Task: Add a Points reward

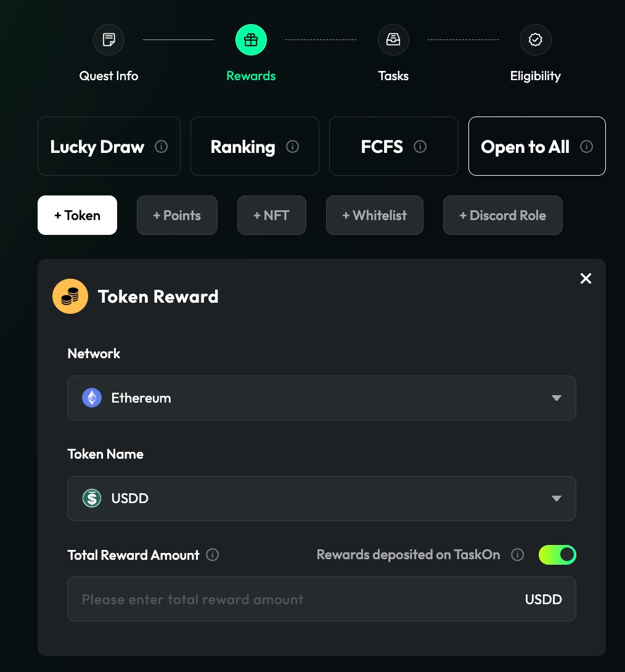Action: pyautogui.click(x=177, y=215)
